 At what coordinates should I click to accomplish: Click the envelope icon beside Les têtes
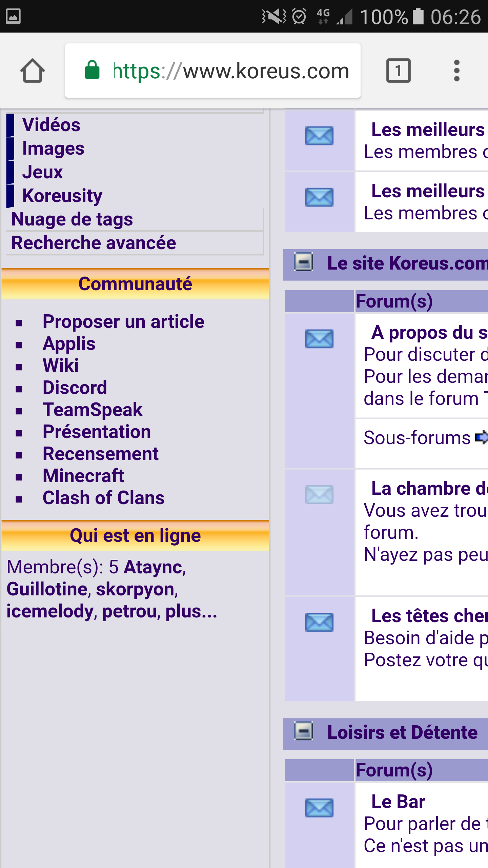pyautogui.click(x=319, y=622)
